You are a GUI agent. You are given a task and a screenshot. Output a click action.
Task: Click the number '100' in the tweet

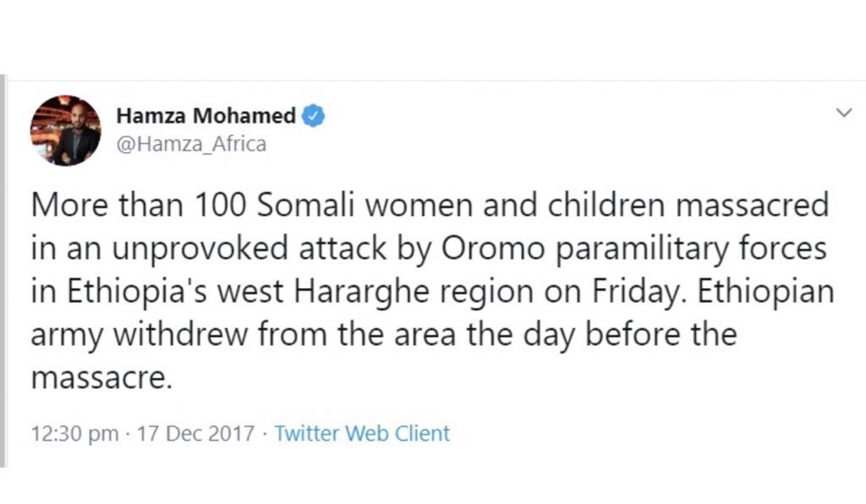(x=221, y=205)
